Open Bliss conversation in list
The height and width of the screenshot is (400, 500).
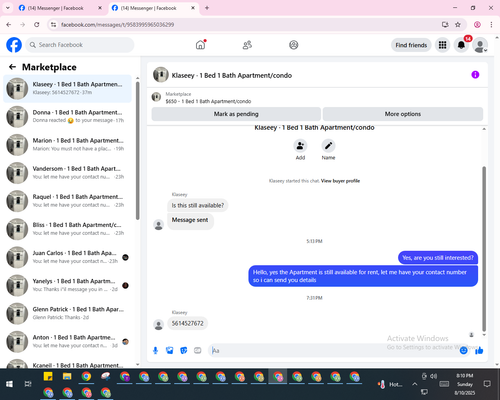67,229
